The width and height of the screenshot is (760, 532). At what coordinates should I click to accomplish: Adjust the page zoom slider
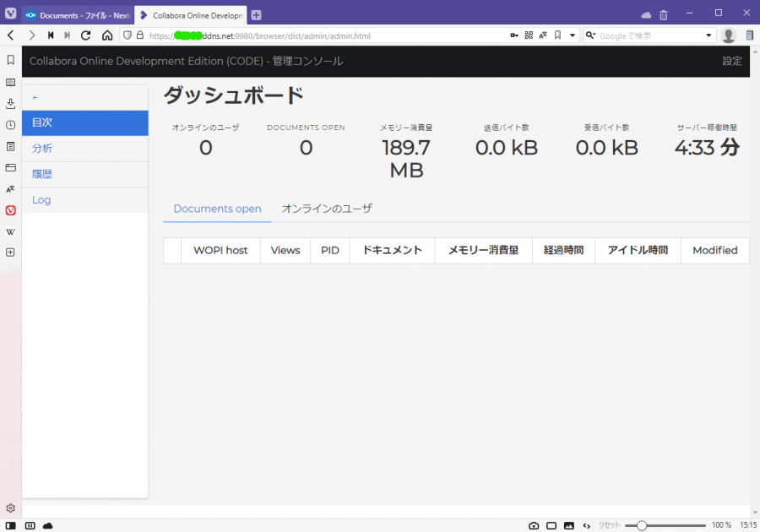pyautogui.click(x=642, y=525)
